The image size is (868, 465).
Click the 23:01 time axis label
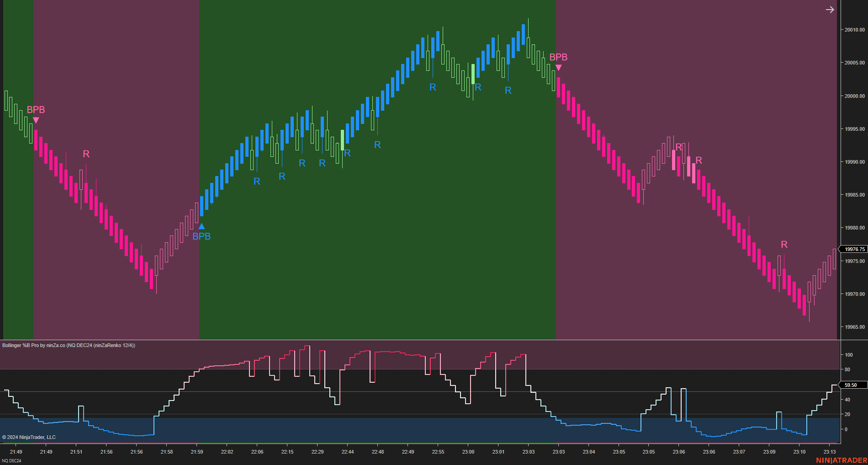click(x=498, y=452)
